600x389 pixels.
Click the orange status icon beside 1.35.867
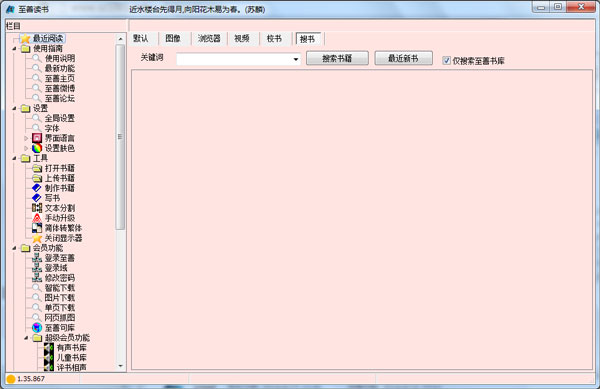click(x=11, y=379)
